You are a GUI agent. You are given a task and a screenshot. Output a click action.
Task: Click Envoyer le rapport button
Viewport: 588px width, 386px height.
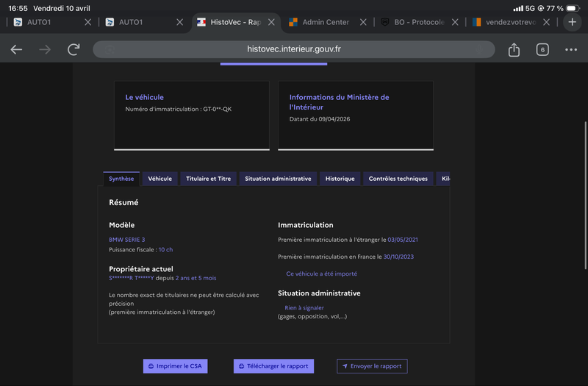[372, 366]
